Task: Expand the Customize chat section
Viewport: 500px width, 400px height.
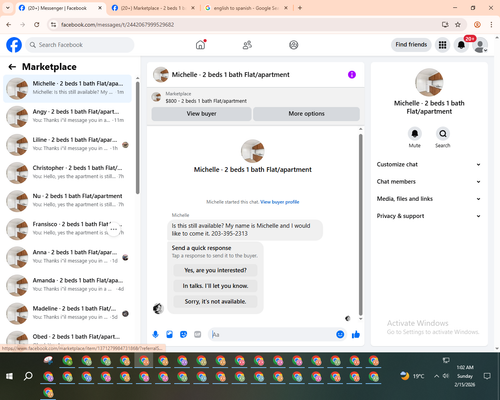Action: tap(429, 164)
